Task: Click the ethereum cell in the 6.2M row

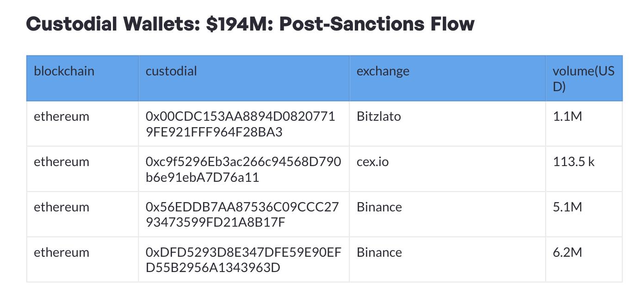Action: (61, 253)
